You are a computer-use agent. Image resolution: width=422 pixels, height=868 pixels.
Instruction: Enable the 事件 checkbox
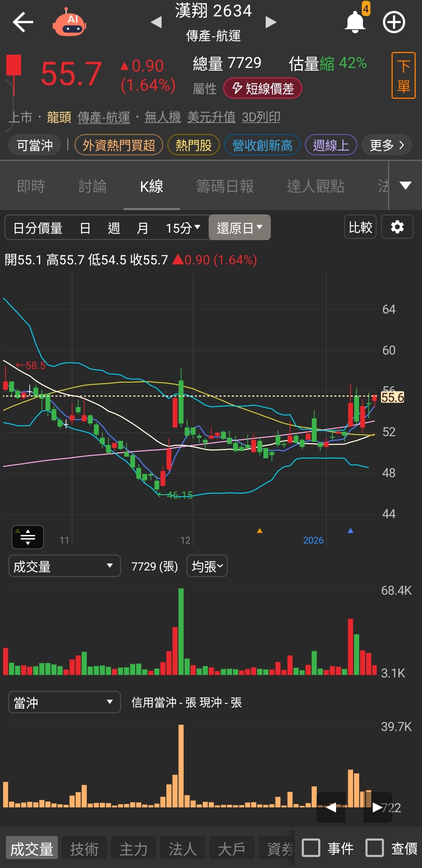[x=311, y=848]
